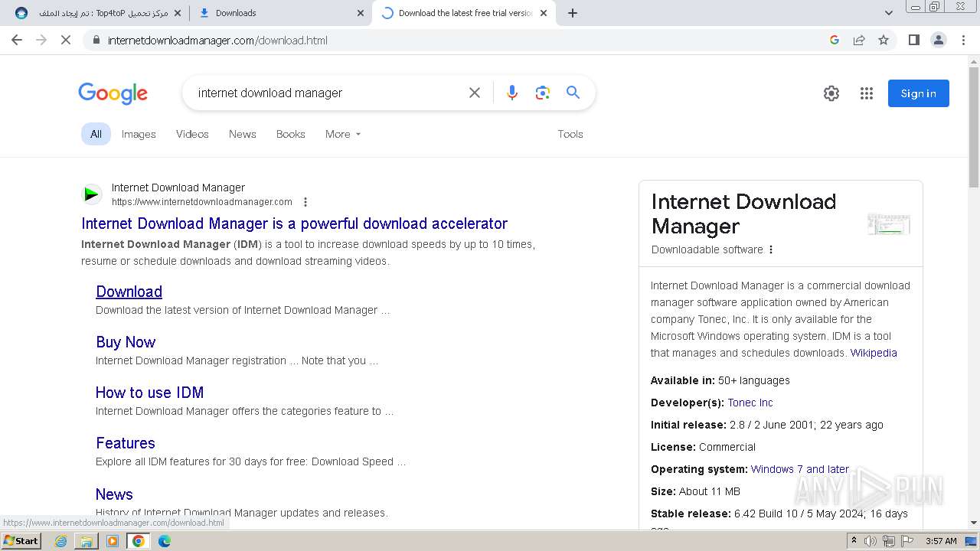The width and height of the screenshot is (980, 551).
Task: Switch to the Videos results tab
Action: pyautogui.click(x=192, y=134)
